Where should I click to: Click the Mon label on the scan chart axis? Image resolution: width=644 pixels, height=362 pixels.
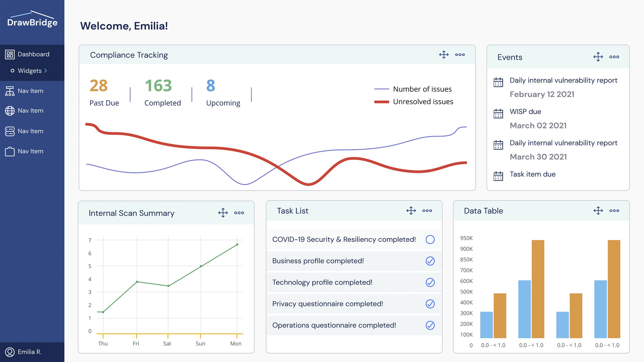pos(236,344)
